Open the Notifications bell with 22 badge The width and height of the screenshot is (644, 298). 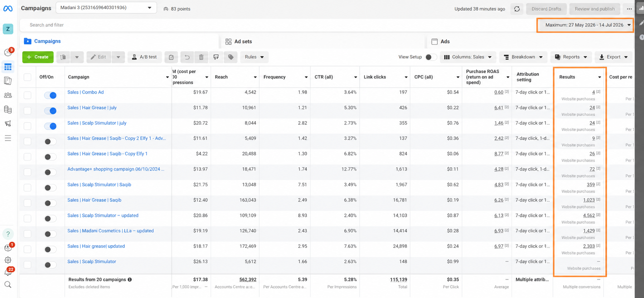click(x=8, y=271)
